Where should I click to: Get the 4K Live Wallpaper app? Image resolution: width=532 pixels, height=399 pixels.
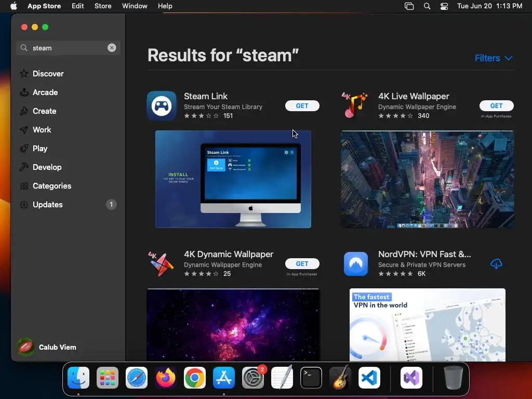tap(496, 106)
